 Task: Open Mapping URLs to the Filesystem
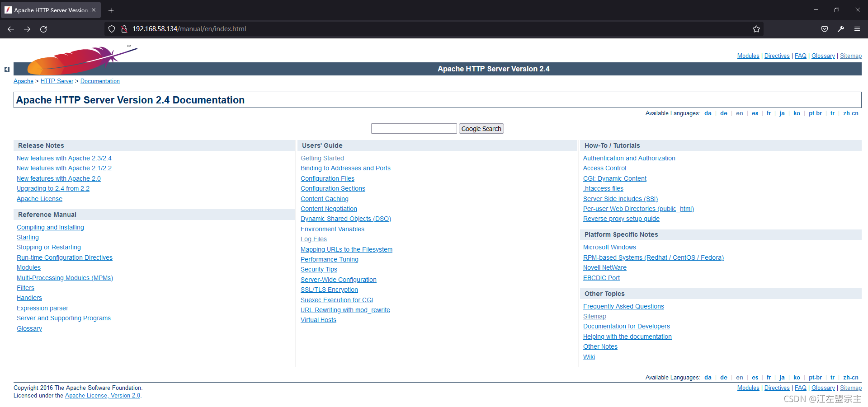(x=346, y=249)
